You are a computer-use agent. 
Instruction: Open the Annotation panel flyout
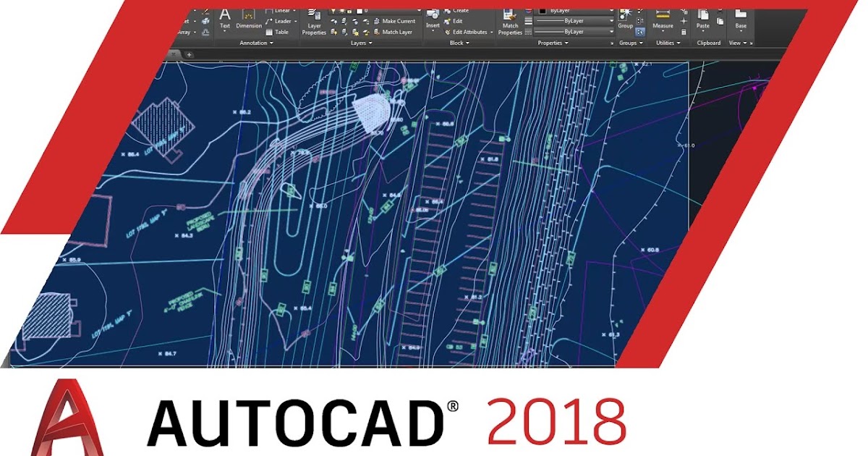(271, 43)
